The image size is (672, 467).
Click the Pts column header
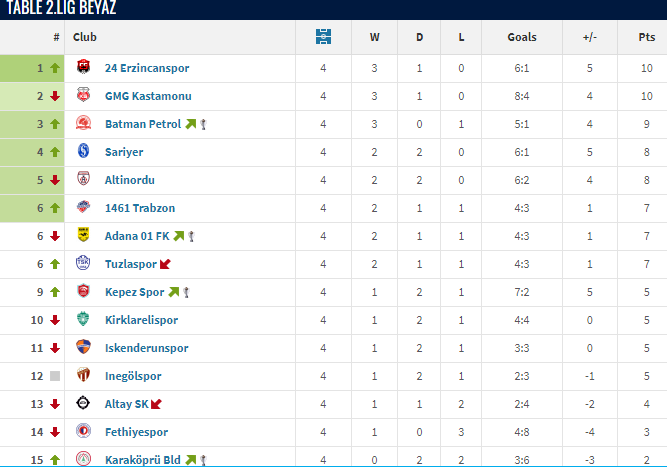(x=647, y=37)
